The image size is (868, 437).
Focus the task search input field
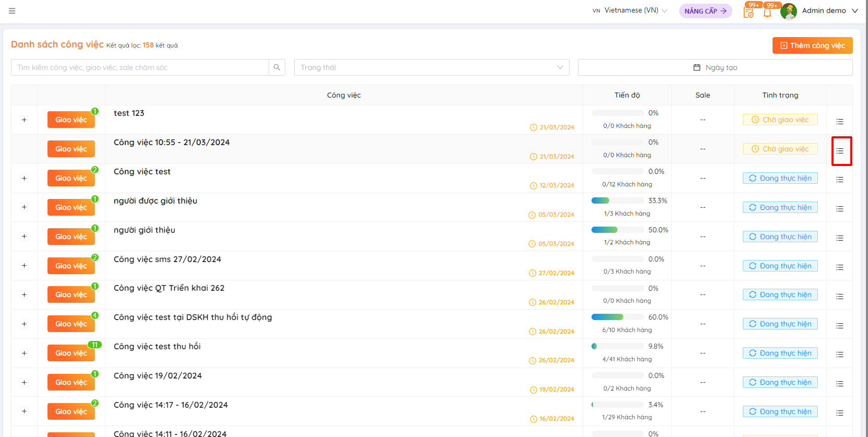(x=140, y=67)
